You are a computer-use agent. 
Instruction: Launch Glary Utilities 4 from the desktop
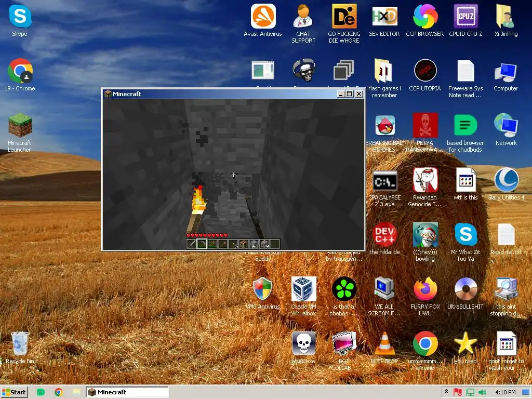[506, 184]
